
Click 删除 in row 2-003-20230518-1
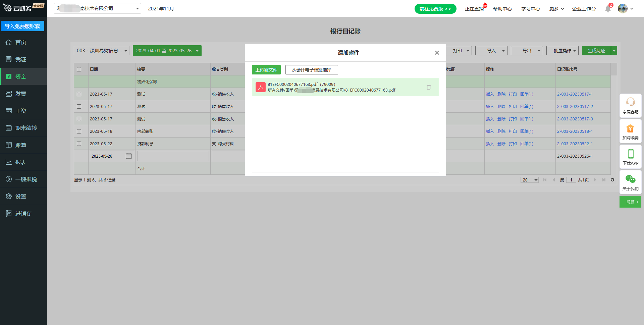[x=501, y=131]
